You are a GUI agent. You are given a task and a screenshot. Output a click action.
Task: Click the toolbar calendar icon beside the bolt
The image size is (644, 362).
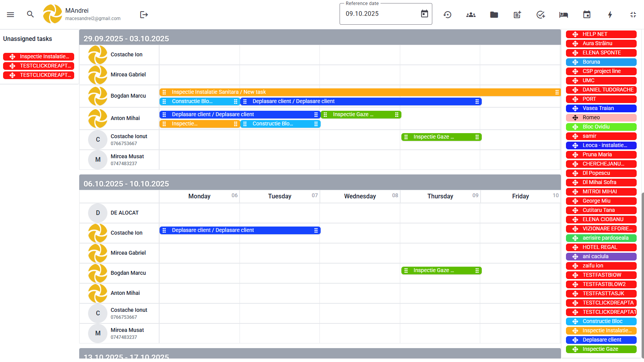click(586, 15)
